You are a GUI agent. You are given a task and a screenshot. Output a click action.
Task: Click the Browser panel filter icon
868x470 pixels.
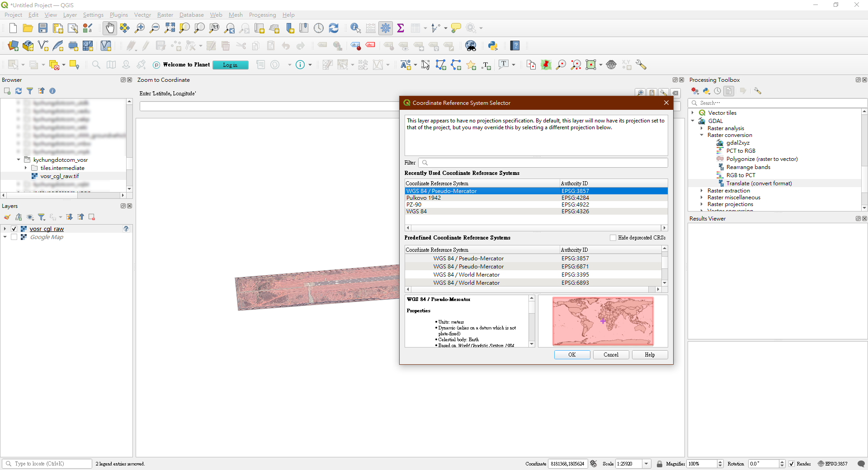[30, 91]
